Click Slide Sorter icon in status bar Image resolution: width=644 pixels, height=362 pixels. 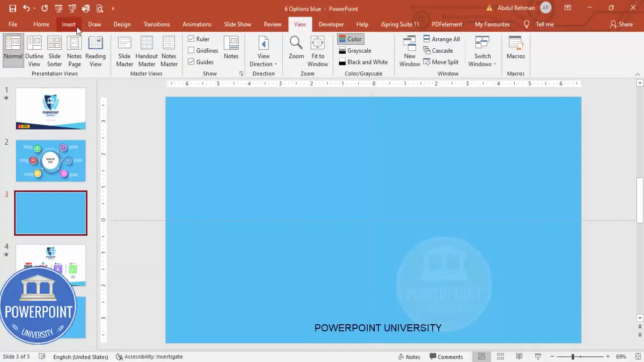click(500, 356)
